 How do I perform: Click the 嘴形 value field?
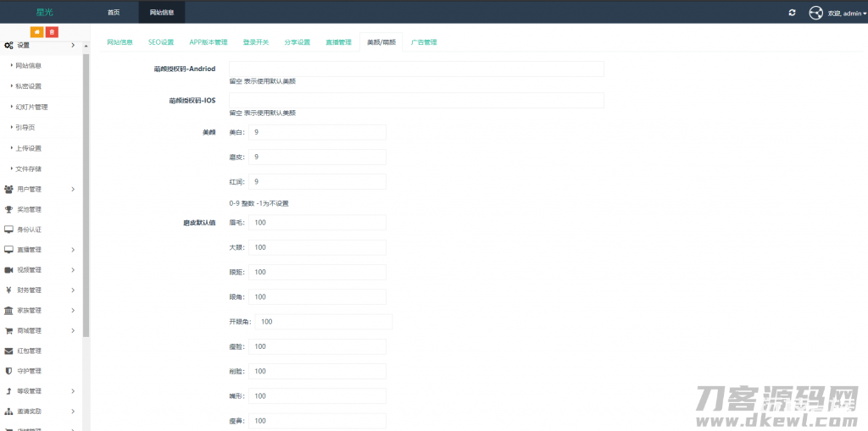tap(317, 396)
